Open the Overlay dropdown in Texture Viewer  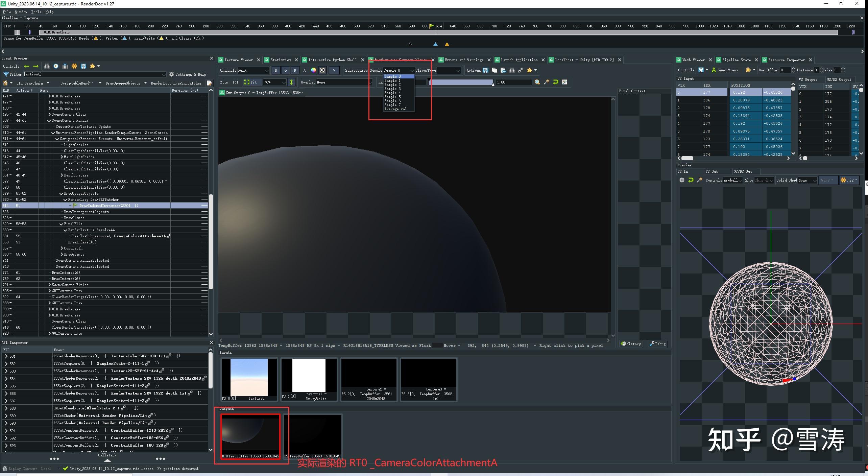click(344, 82)
